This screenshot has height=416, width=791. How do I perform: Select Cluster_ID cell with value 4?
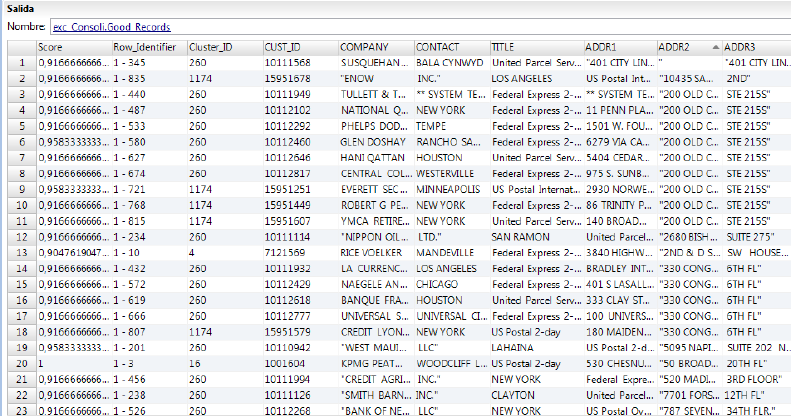(225, 253)
